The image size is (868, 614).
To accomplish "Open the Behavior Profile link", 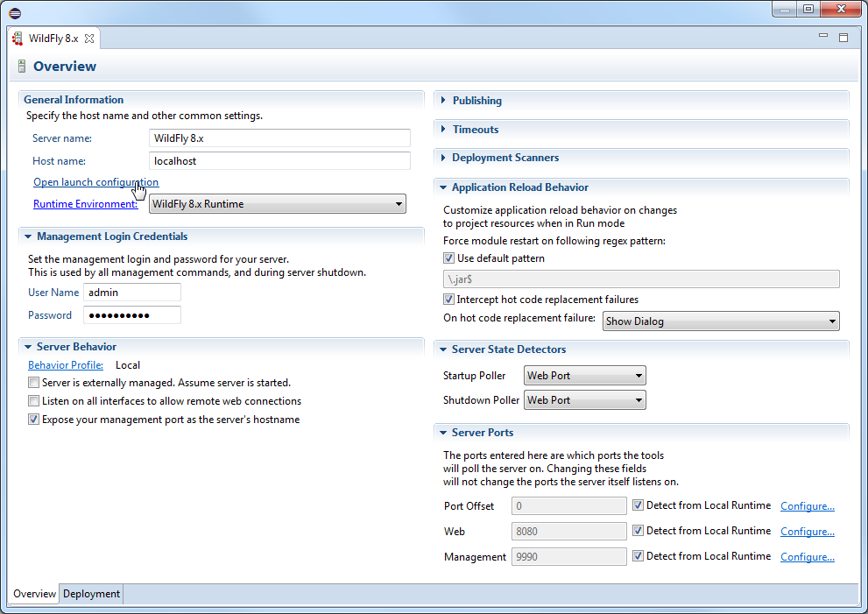I will (x=66, y=365).
